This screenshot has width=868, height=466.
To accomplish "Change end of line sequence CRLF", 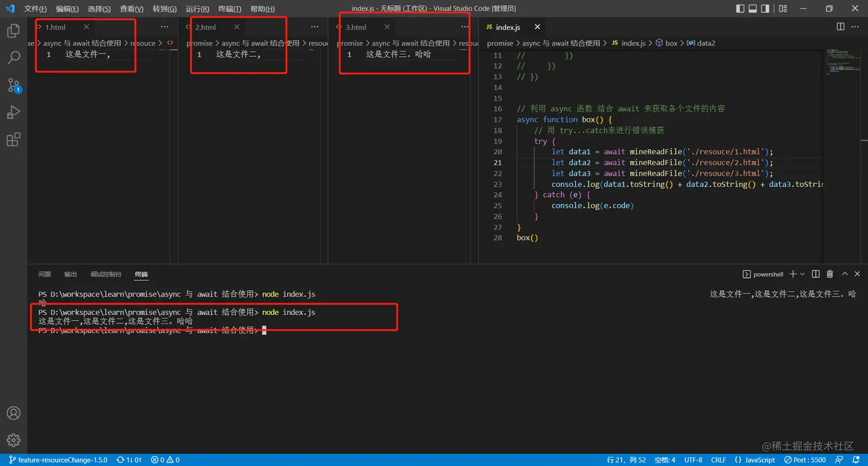I will click(718, 460).
